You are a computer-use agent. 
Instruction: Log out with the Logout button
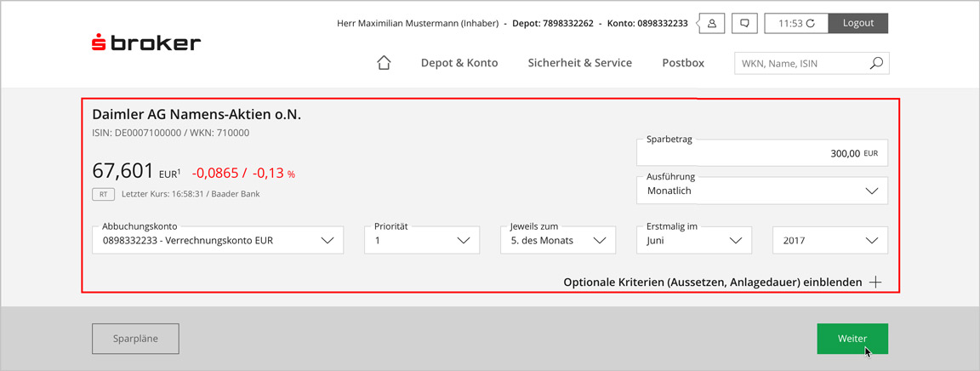tap(858, 23)
